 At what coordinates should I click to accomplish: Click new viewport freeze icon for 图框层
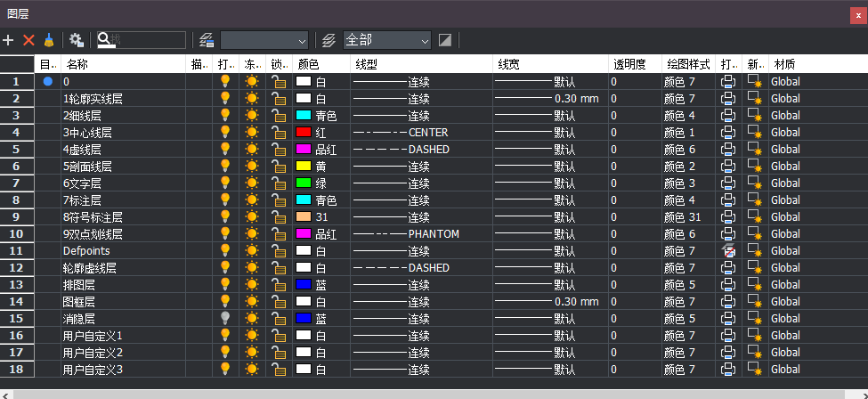[755, 302]
